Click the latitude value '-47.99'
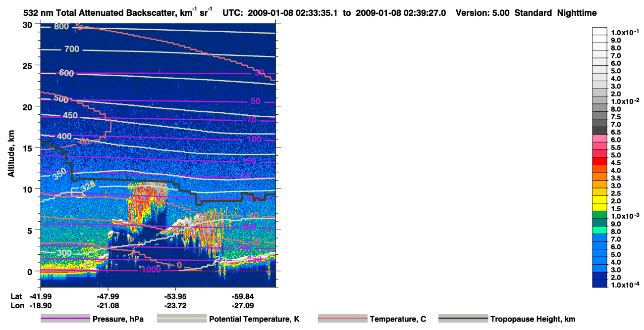This screenshot has width=644, height=330. click(107, 296)
